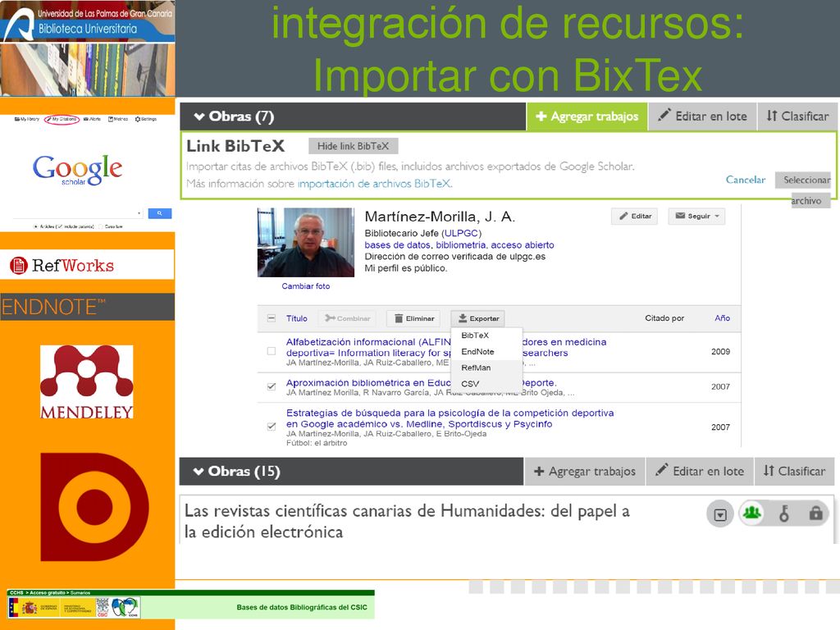Select the Articles radio button

pos(36,226)
